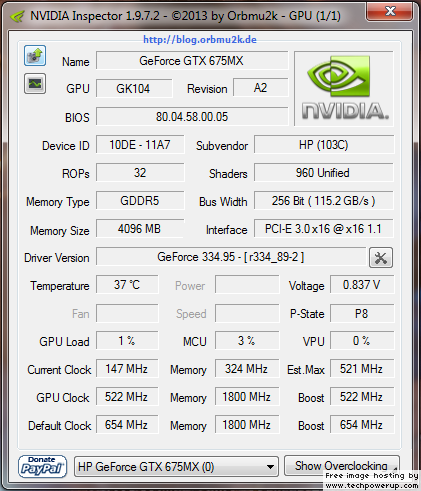Click the Voltage 0.837 V field
The width and height of the screenshot is (421, 491).
tap(362, 285)
